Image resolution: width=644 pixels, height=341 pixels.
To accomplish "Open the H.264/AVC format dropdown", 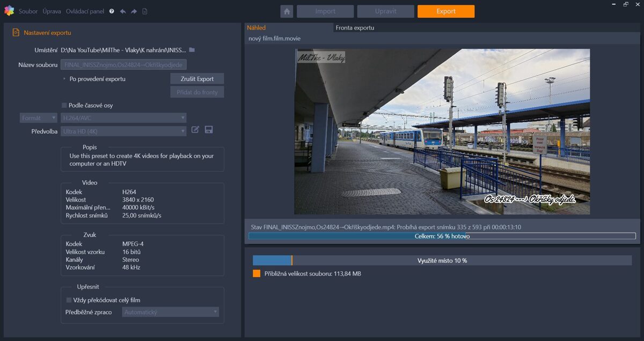I will 123,117.
